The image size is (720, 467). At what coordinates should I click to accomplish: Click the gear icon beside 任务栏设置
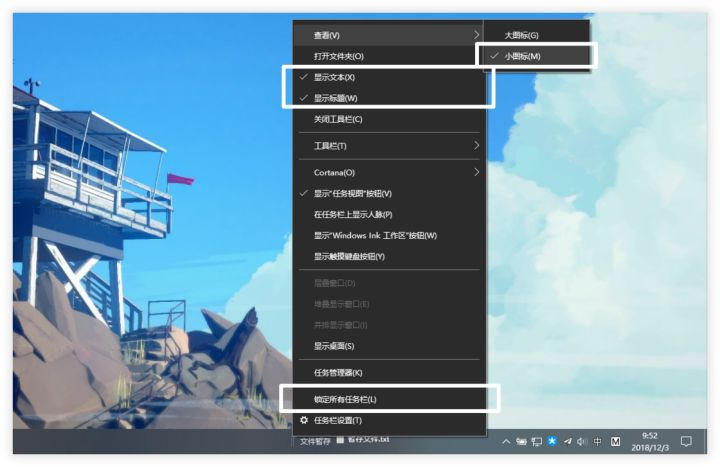pyautogui.click(x=304, y=420)
